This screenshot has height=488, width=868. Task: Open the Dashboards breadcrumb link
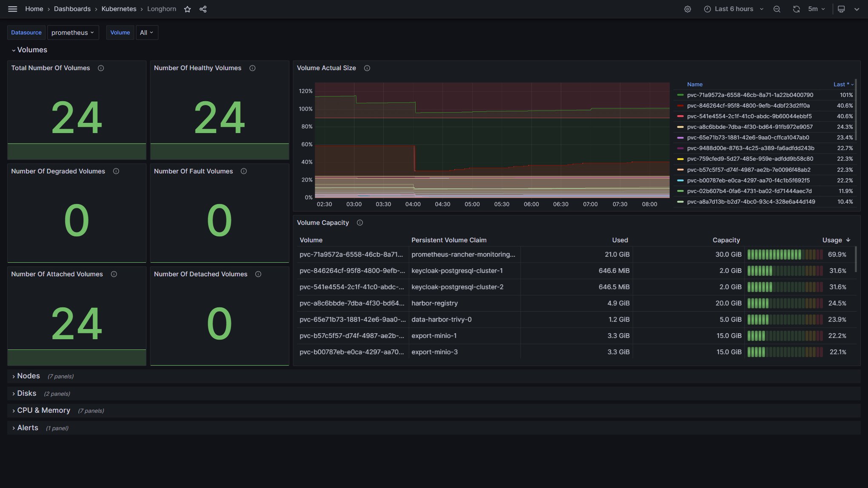[x=72, y=9]
